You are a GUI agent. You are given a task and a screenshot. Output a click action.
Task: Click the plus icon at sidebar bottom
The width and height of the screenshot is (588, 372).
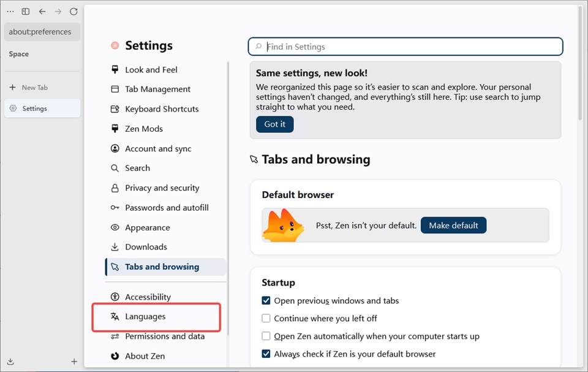pos(74,362)
